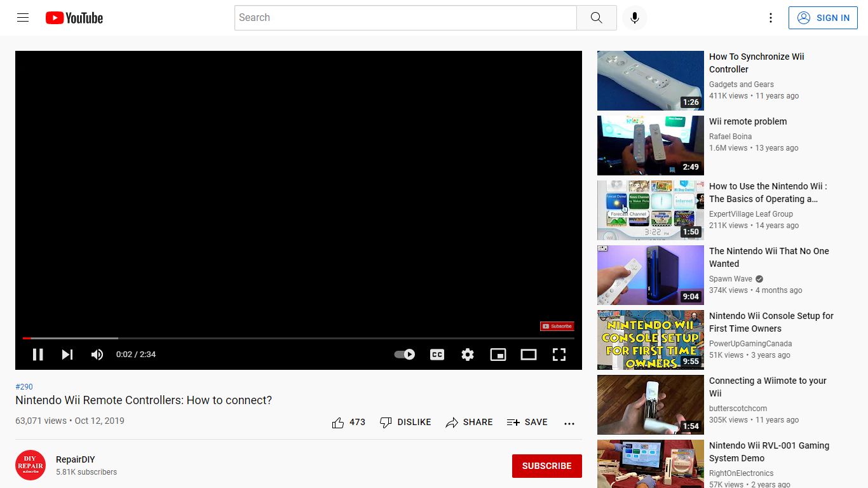Enable miniplayer mode

click(x=498, y=355)
